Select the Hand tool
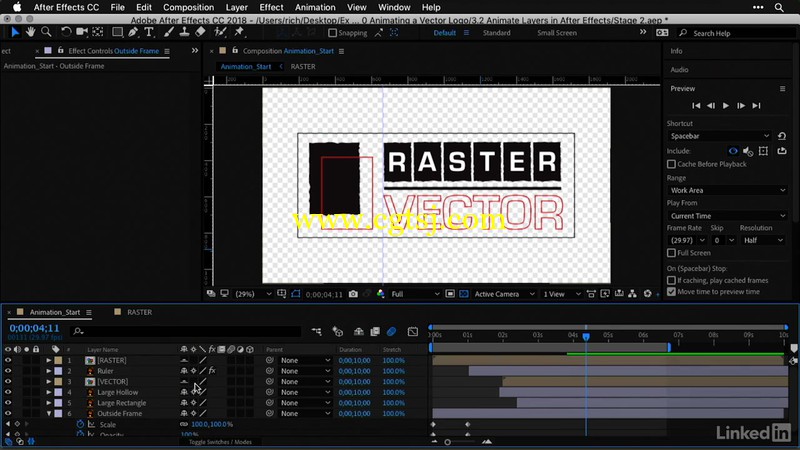Image resolution: width=800 pixels, height=450 pixels. [x=31, y=32]
